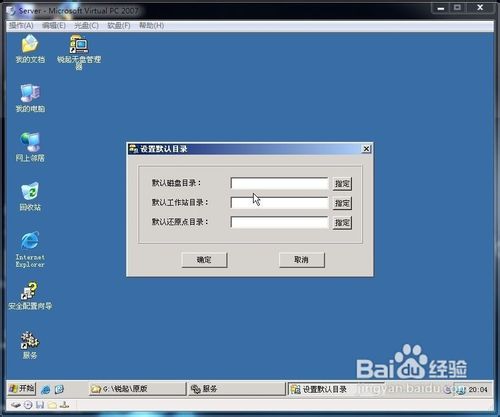
Task: Click the show desktop quick launch icon
Action: (x=59, y=389)
